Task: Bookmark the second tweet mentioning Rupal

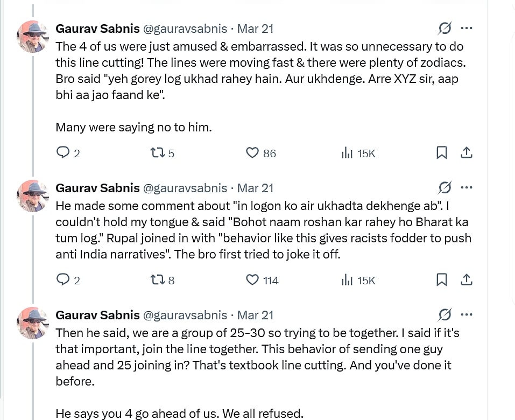Action: tap(441, 280)
